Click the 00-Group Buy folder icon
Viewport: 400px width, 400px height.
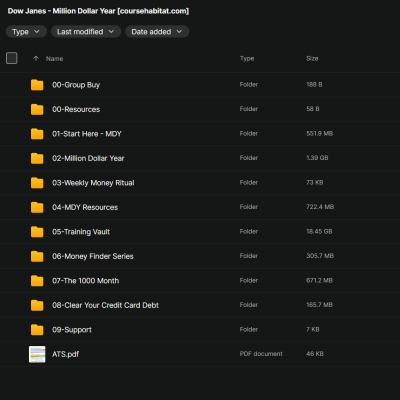coord(37,85)
